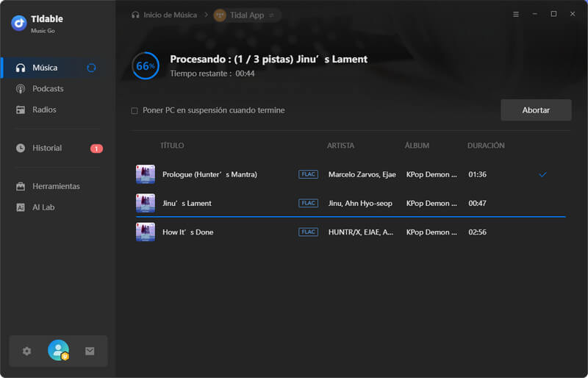Click the Tidable logo icon
Screen dimensions: 588x378
(x=19, y=24)
